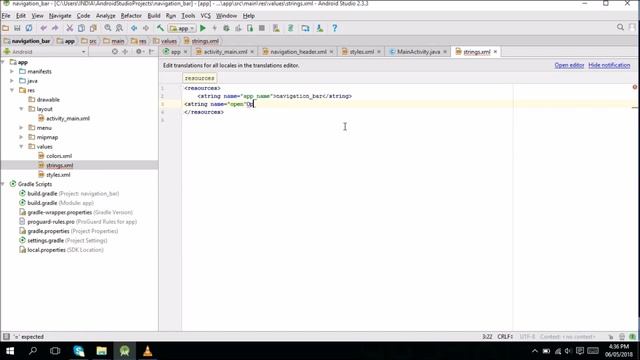Click the Synchronize toolbar icon
Screen dimensions: 640x360
(29, 28)
